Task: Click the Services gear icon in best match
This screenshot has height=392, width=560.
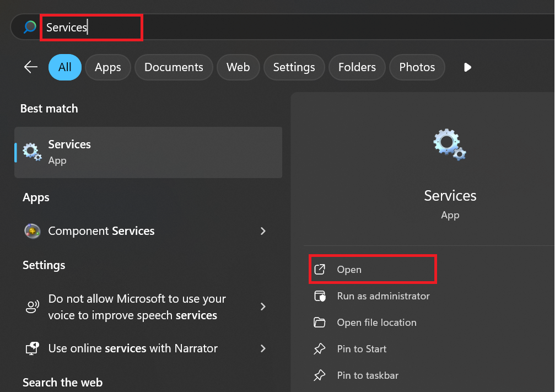Action: click(x=32, y=152)
